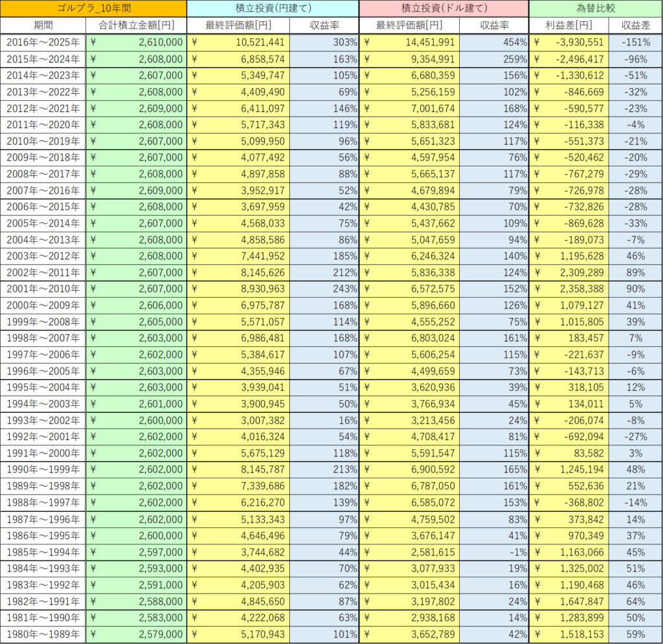
Task: Select the cell showing 10,521,441
Action: 238,42
